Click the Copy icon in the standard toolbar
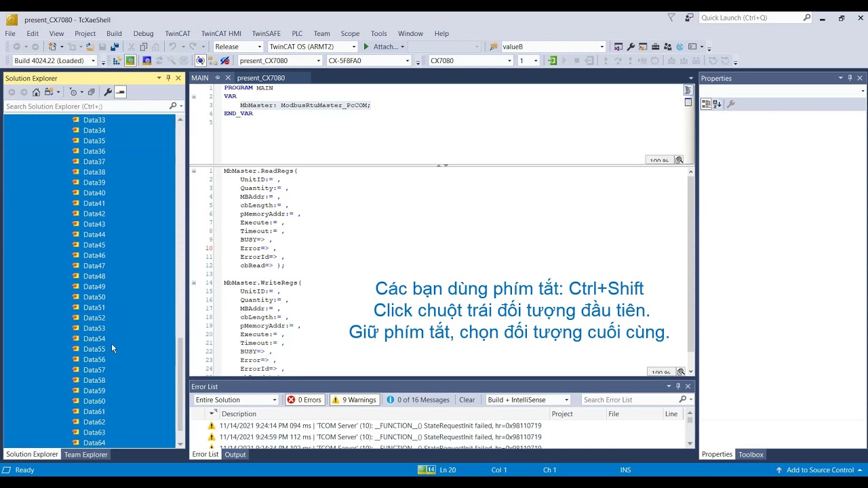The height and width of the screenshot is (488, 868). 144,46
